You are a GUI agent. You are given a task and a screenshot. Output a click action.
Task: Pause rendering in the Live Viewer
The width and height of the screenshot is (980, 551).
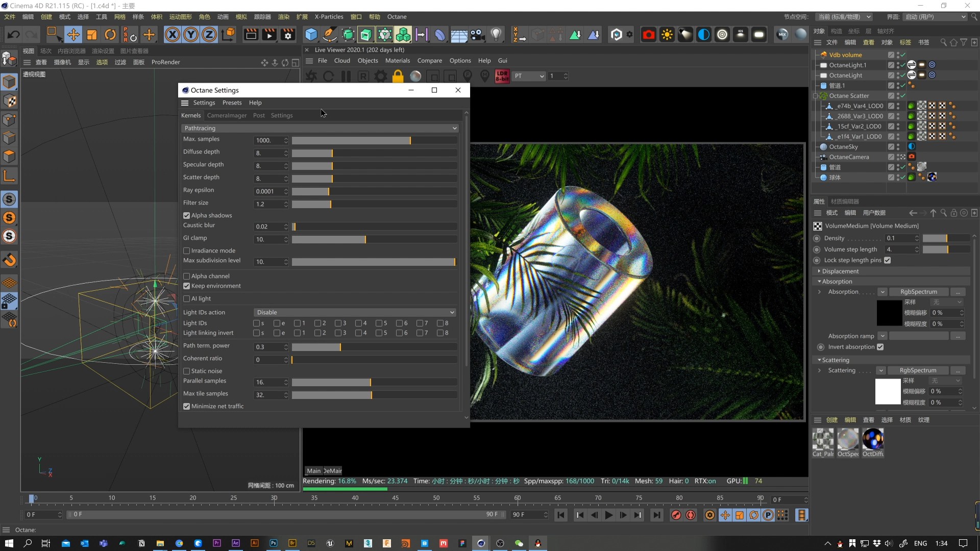(x=346, y=76)
